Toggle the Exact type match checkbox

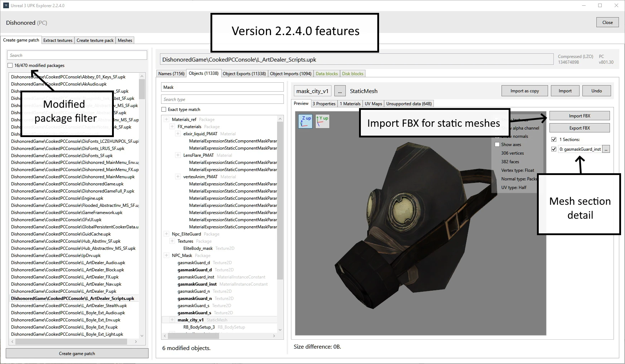(164, 110)
